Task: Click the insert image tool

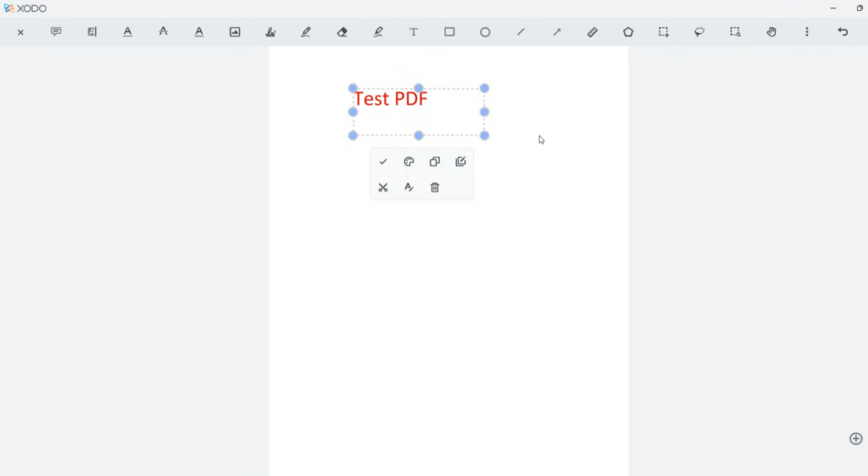Action: pyautogui.click(x=235, y=32)
